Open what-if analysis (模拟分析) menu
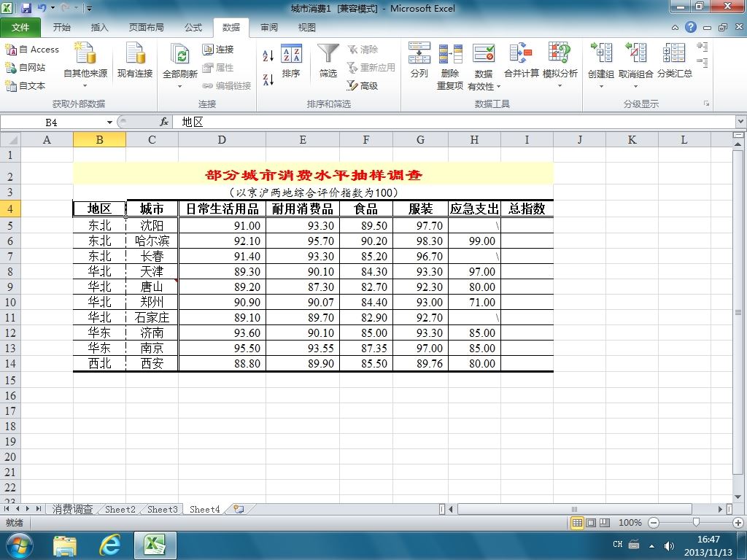The image size is (747, 560). (x=560, y=65)
